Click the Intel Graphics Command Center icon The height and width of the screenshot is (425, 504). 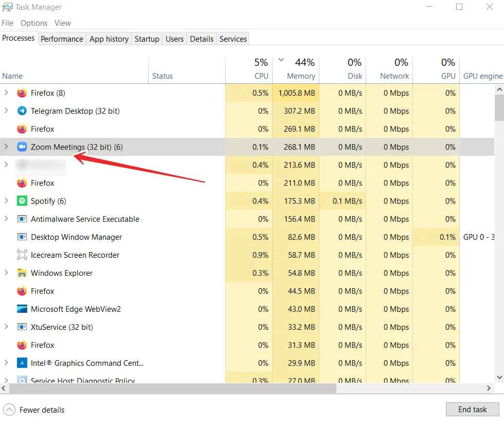click(x=22, y=363)
